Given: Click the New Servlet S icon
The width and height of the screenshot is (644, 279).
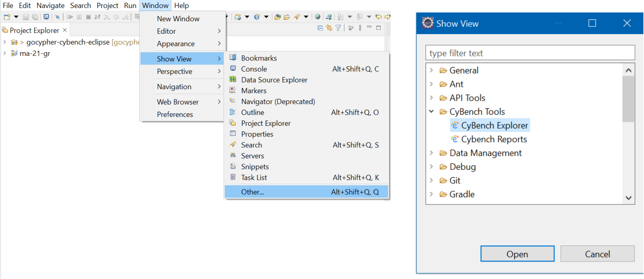Looking at the screenshot, I should [257, 17].
